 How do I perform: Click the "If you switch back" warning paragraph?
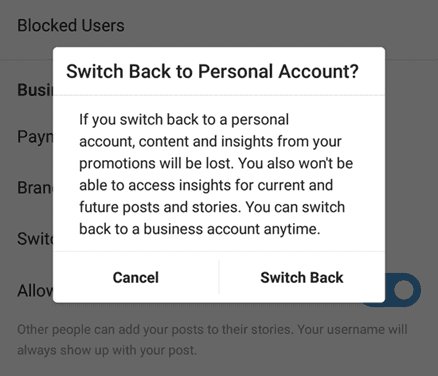(x=216, y=174)
